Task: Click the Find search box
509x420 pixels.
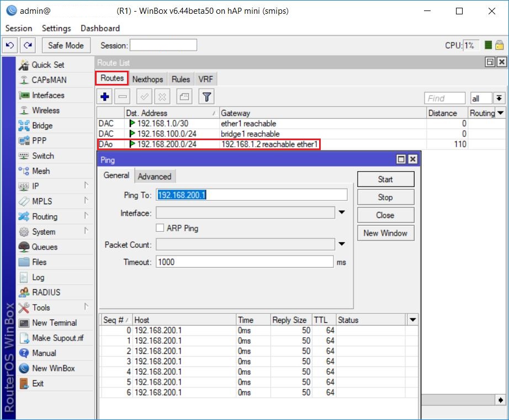Action: click(x=445, y=98)
